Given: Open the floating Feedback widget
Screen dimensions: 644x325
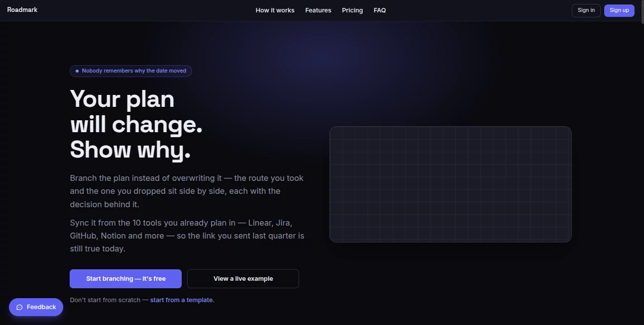Looking at the screenshot, I should click(36, 307).
